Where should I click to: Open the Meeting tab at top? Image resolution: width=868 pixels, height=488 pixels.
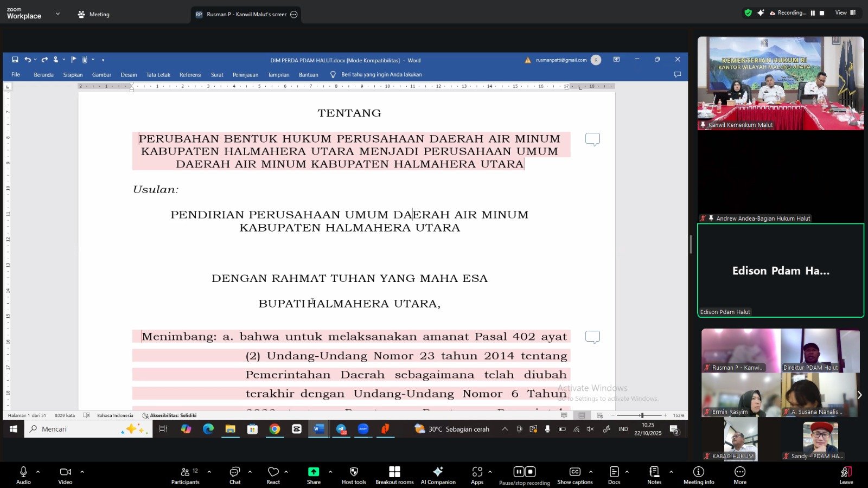pos(94,15)
